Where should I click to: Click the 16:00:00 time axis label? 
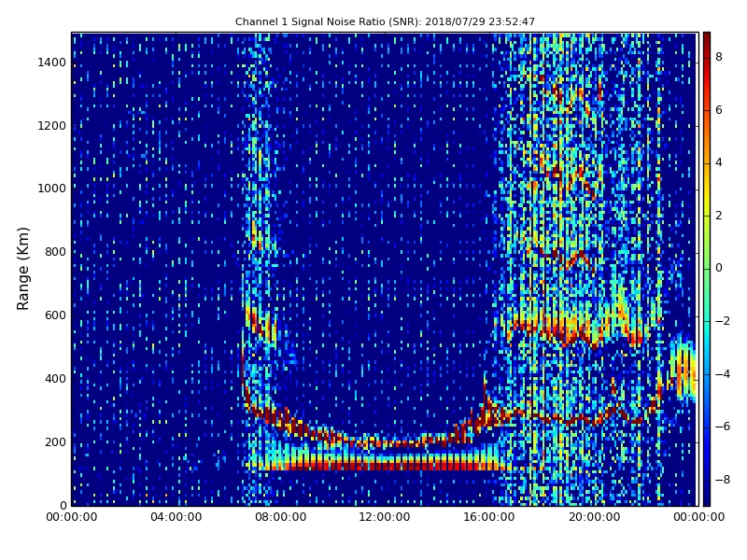[489, 517]
